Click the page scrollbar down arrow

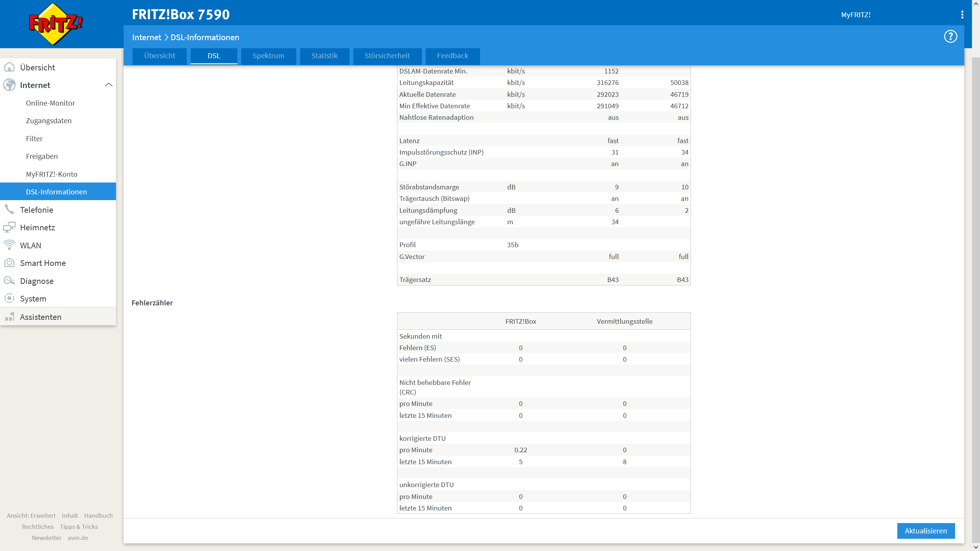tap(975, 547)
